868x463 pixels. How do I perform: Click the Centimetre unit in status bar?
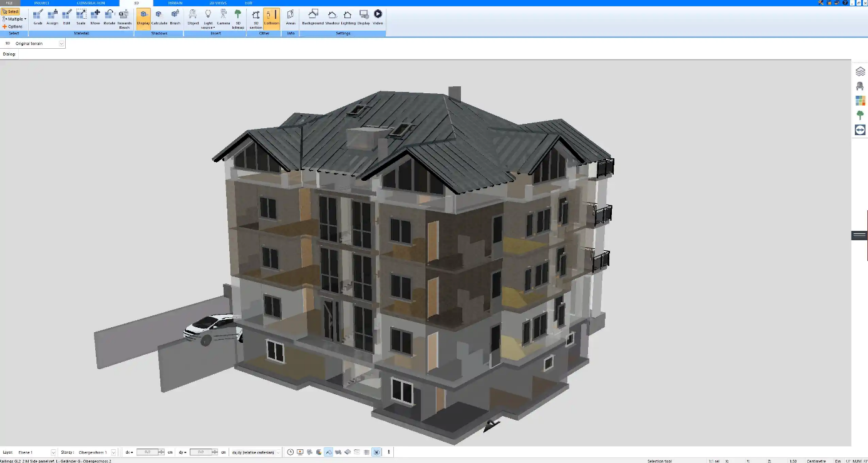point(816,460)
